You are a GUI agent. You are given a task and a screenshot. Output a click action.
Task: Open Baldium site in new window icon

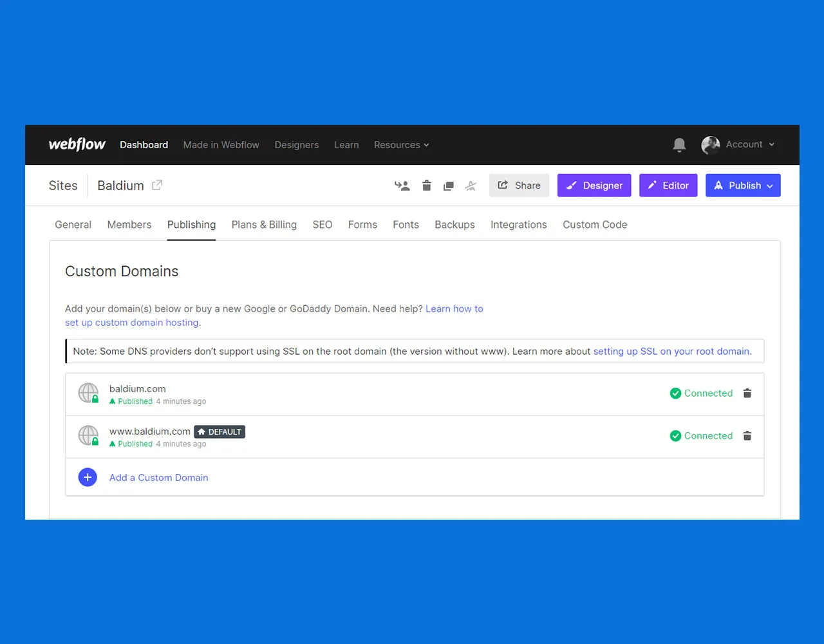tap(157, 185)
